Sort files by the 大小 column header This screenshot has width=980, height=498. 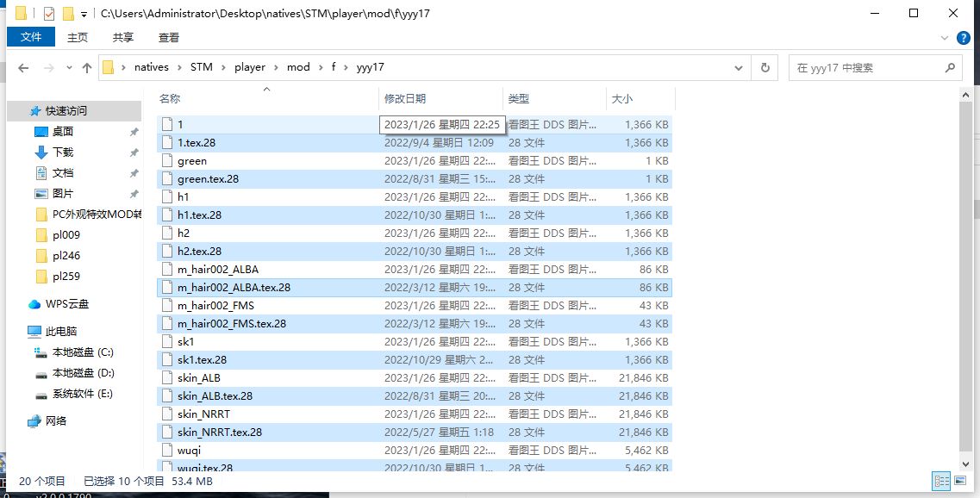click(x=622, y=98)
